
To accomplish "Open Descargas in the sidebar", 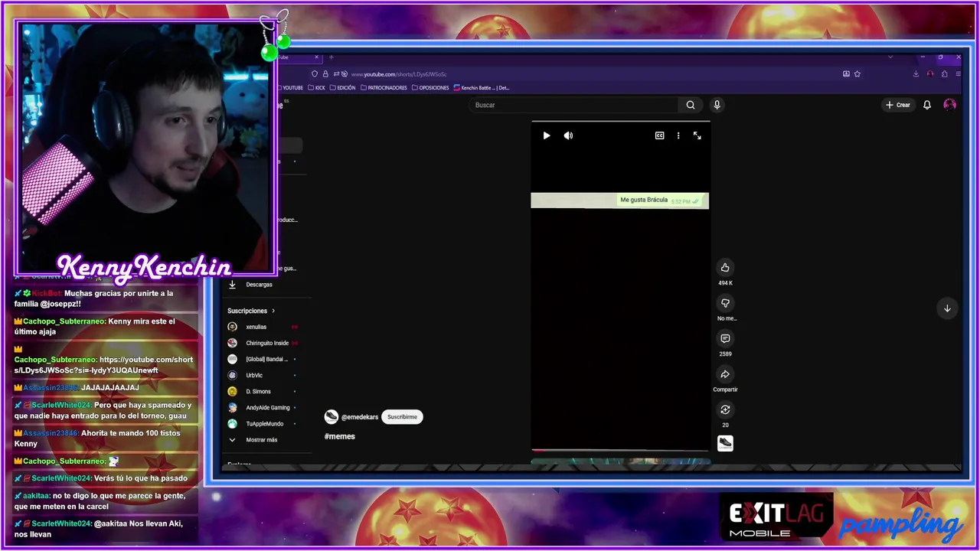I will click(x=260, y=285).
